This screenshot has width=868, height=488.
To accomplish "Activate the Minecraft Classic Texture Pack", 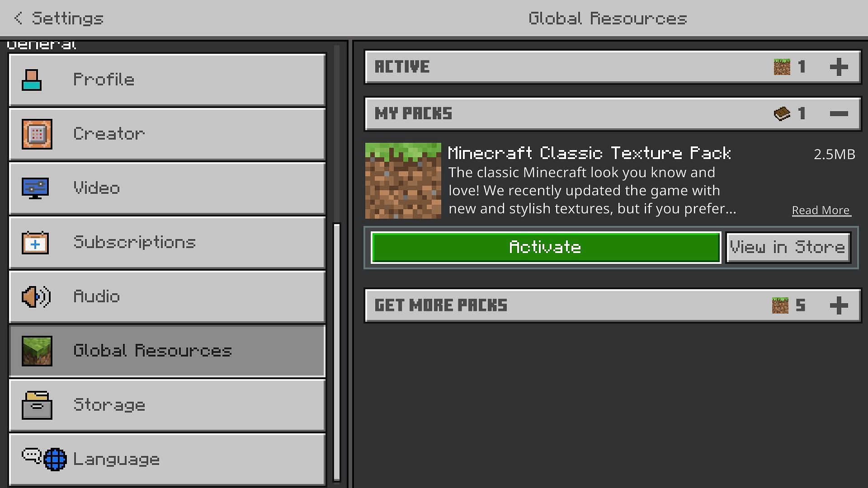I will 545,247.
